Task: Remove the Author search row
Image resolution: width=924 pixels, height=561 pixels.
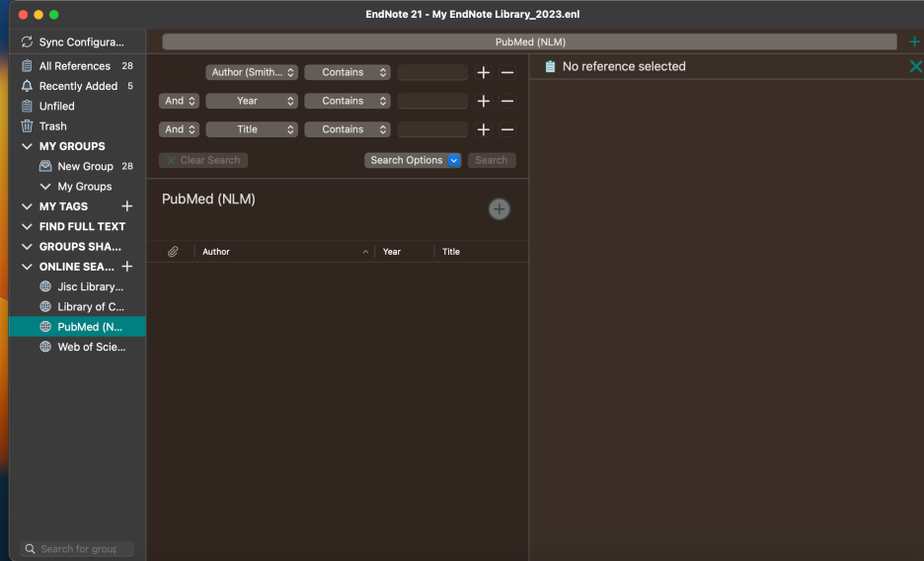Action: click(x=506, y=72)
